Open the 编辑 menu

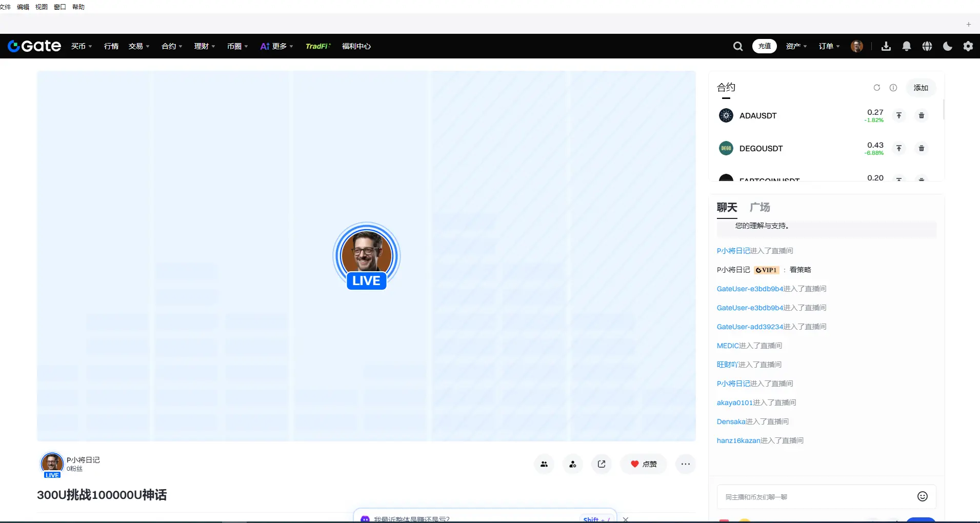click(x=23, y=7)
